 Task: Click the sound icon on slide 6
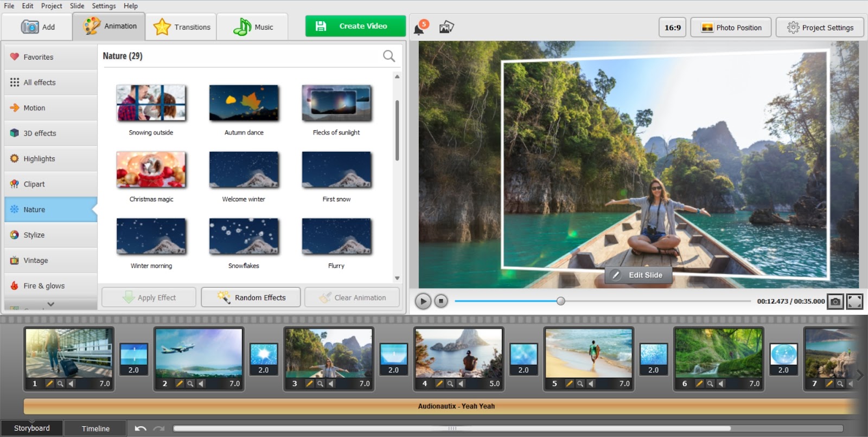tap(721, 383)
